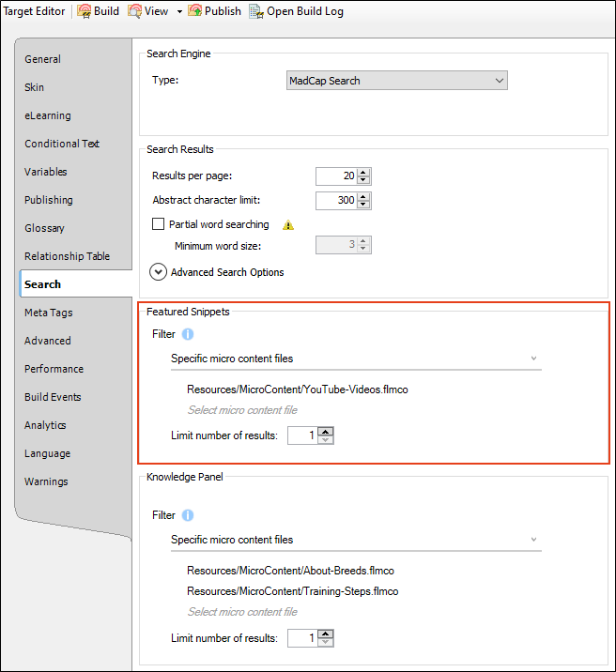Decrease Knowledge Panel result limit
The width and height of the screenshot is (616, 672).
pos(325,642)
